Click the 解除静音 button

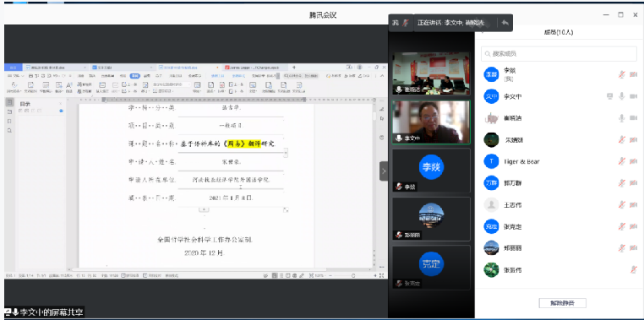click(x=562, y=303)
